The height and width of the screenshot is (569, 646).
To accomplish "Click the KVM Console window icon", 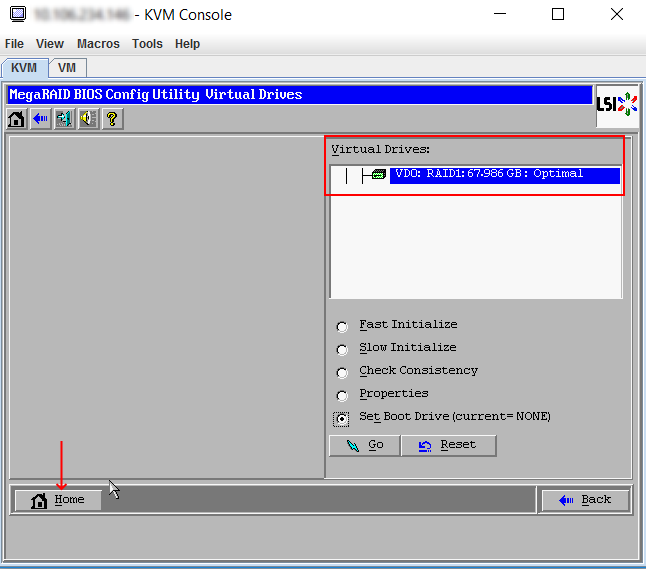I will (x=17, y=14).
